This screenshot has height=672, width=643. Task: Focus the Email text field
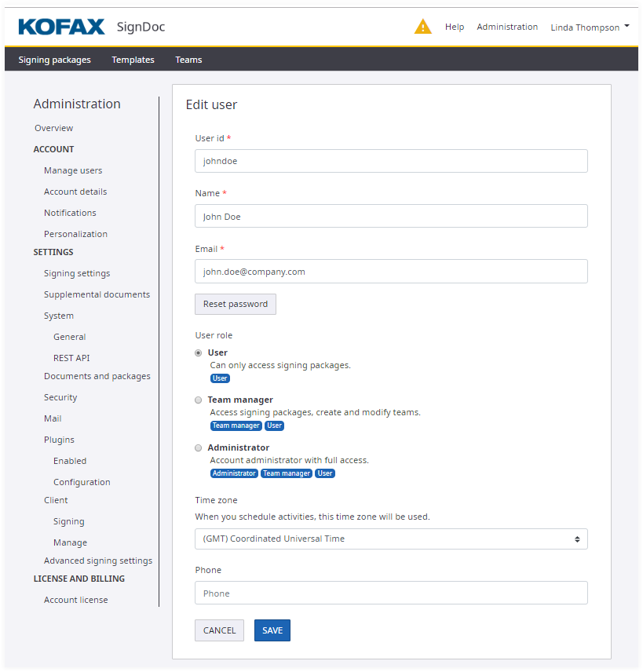point(391,272)
